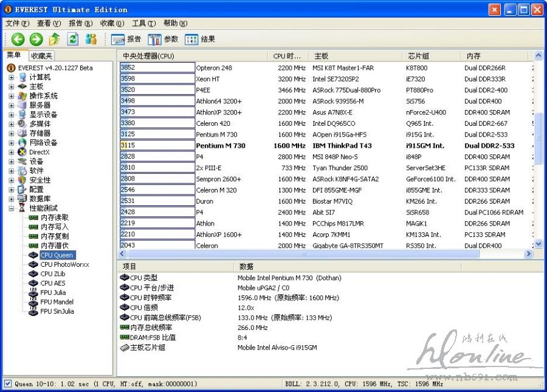Click the 报告 toolbar button
The width and height of the screenshot is (547, 392).
pos(126,40)
